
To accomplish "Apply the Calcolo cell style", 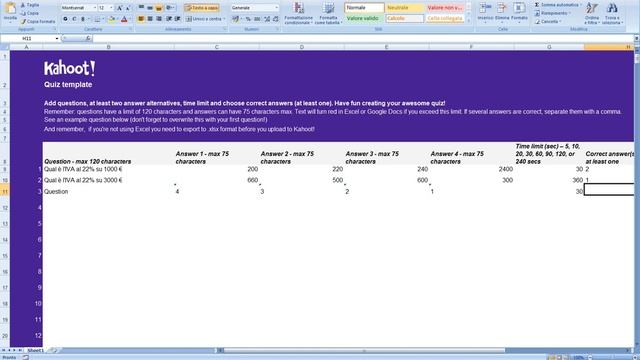I will coord(404,18).
